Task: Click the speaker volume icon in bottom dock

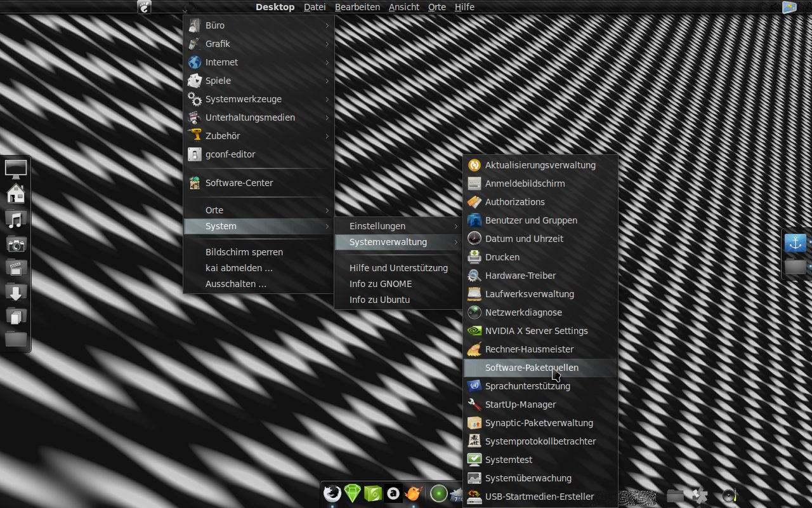Action: click(730, 495)
